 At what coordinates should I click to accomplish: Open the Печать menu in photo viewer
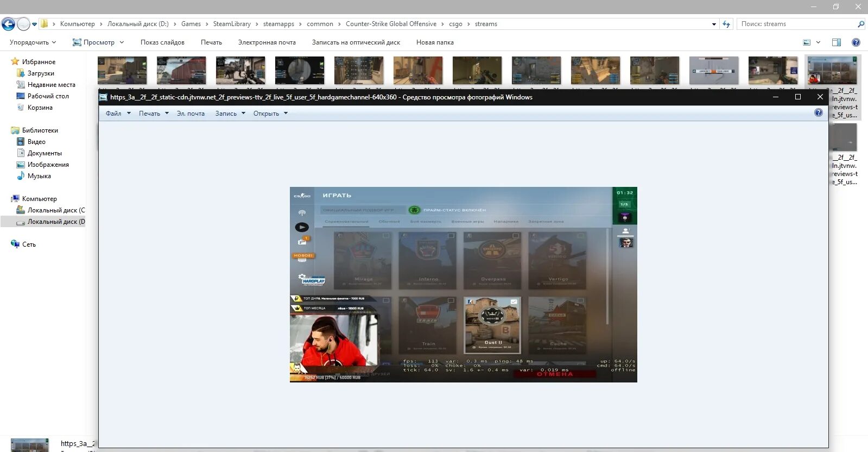(x=154, y=114)
